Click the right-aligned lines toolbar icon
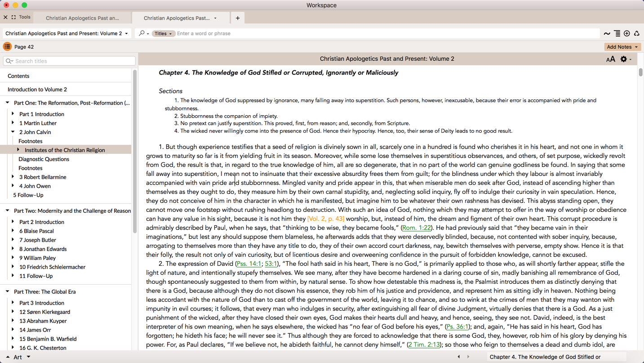Image resolution: width=644 pixels, height=363 pixels. (x=617, y=34)
